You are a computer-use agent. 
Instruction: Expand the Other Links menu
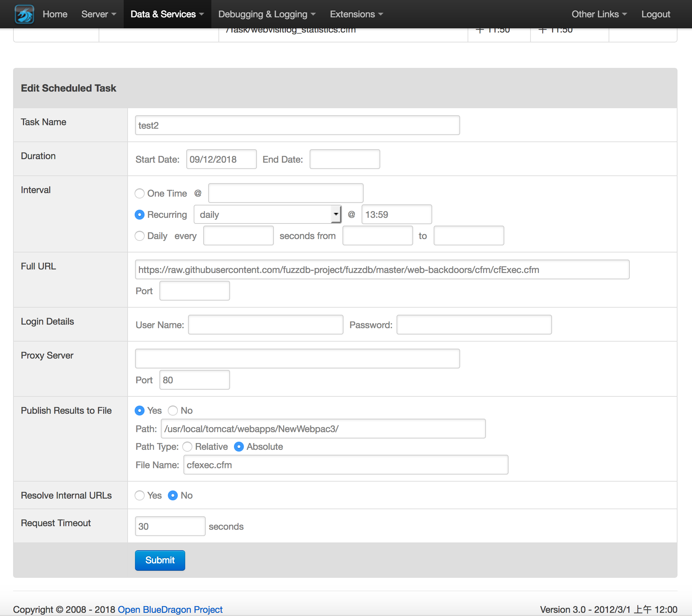599,14
